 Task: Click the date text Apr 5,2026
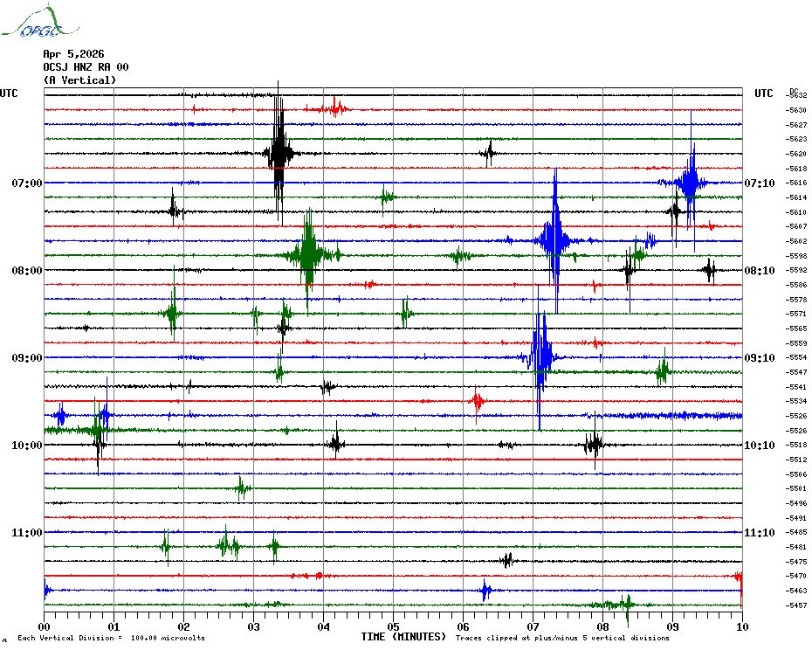pyautogui.click(x=73, y=53)
